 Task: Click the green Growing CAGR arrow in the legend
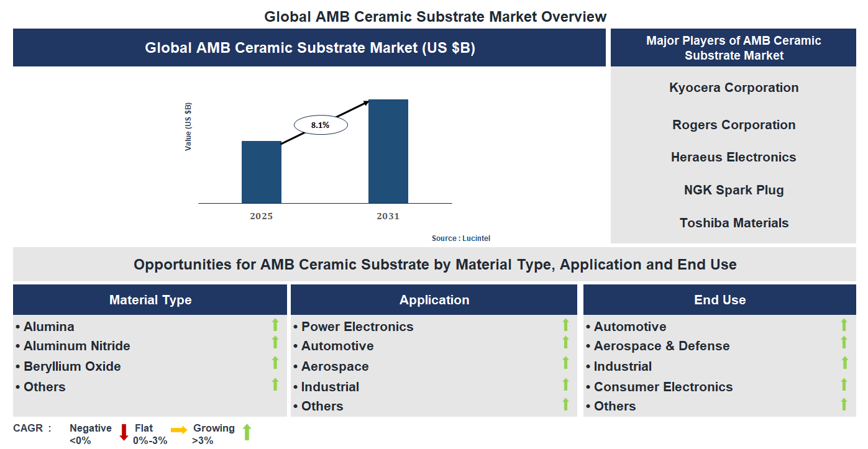[247, 433]
